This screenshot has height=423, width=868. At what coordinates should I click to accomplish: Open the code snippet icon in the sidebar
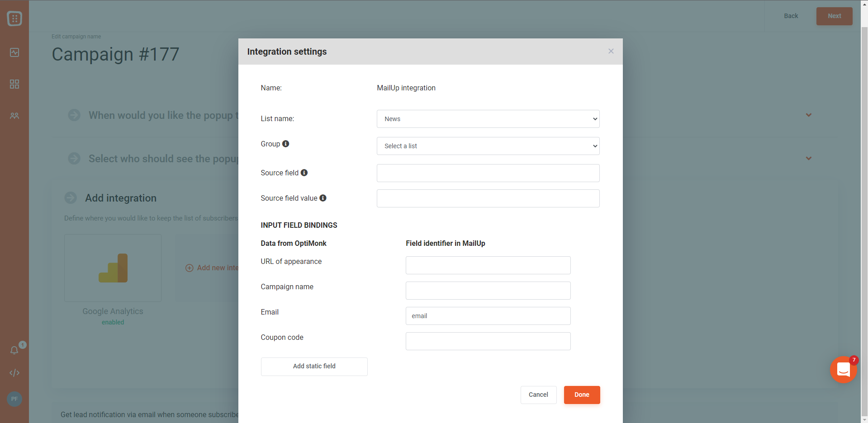(x=14, y=373)
